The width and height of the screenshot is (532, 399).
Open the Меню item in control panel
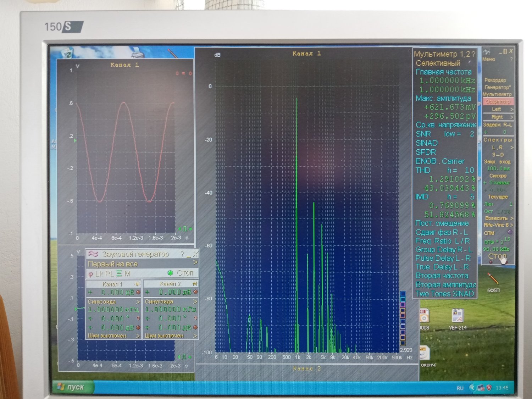489,59
